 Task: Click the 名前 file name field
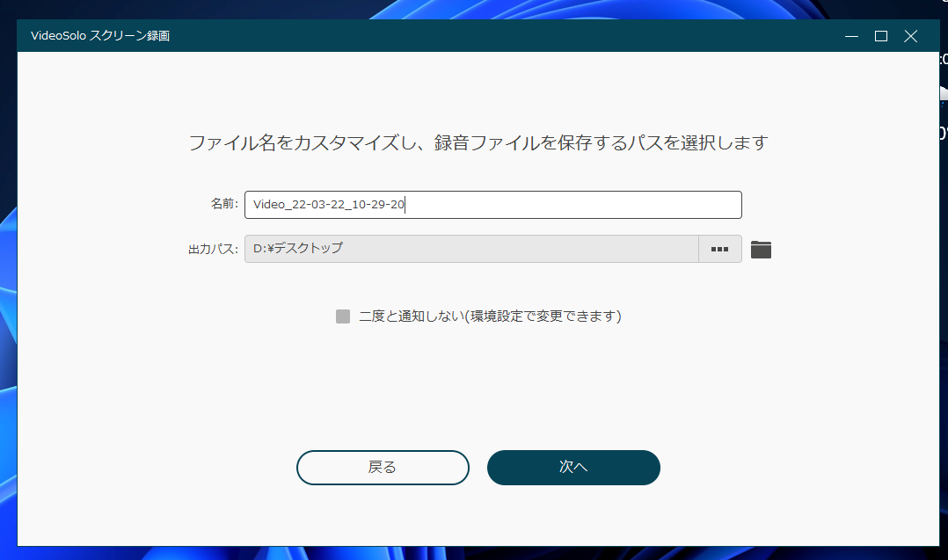point(492,205)
